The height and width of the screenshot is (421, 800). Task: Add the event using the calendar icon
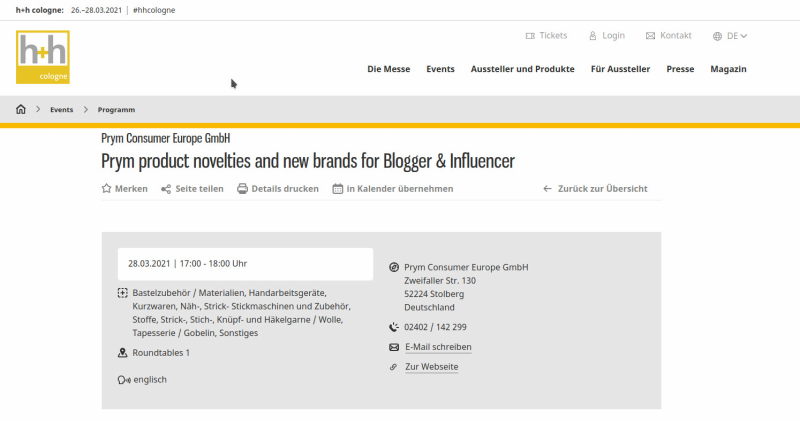338,189
